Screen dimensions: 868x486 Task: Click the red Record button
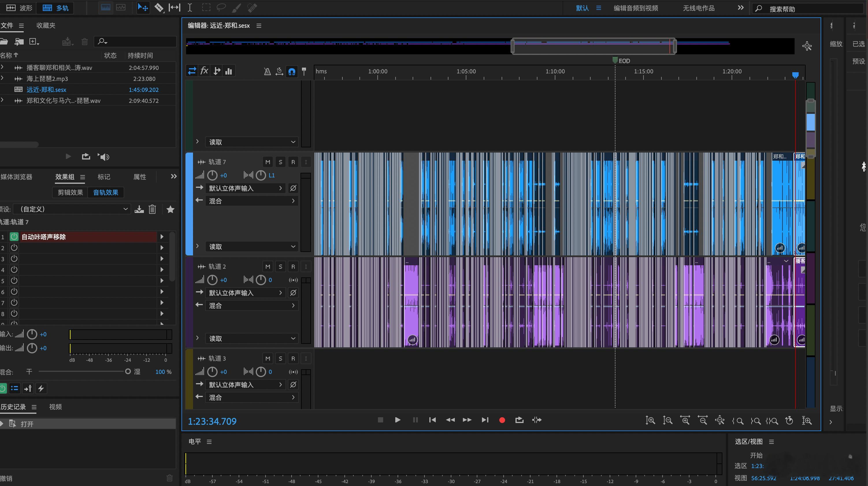(x=502, y=420)
